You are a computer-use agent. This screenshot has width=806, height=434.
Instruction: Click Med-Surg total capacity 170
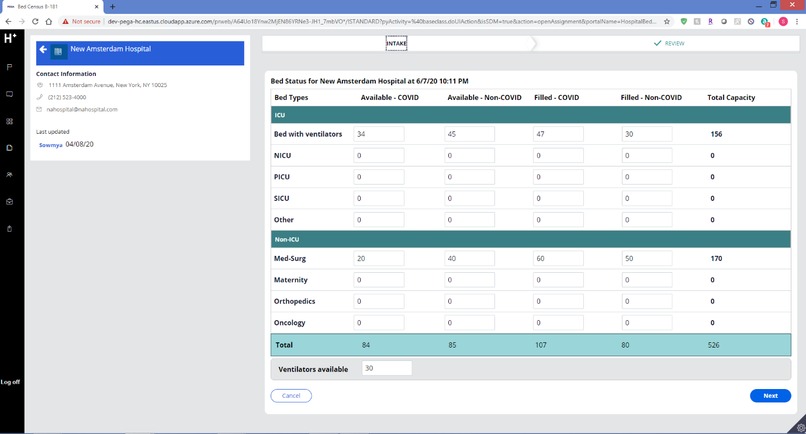(x=716, y=259)
